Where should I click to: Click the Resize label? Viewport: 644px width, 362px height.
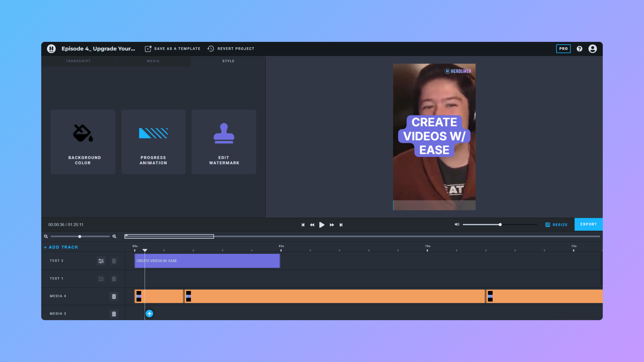click(560, 225)
